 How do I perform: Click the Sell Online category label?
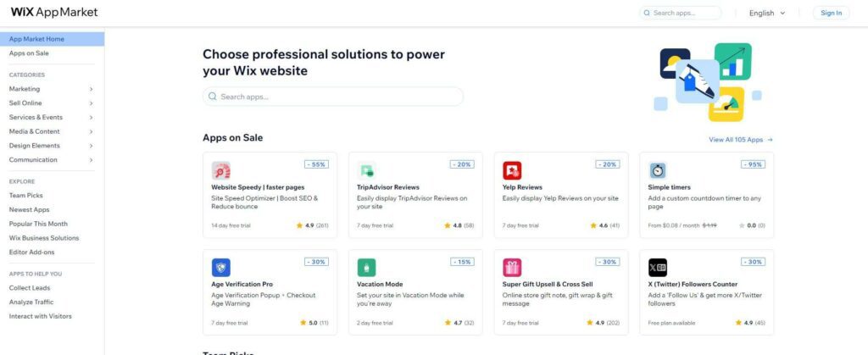click(25, 103)
